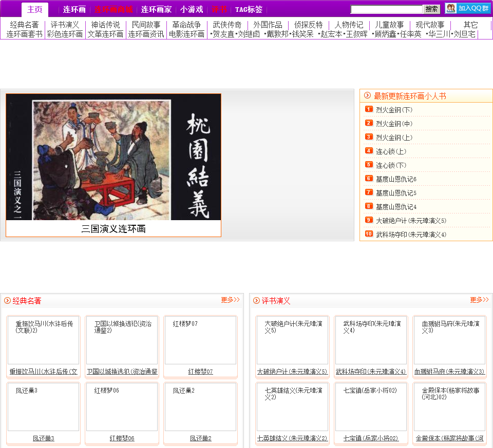493x448 pixels.
Task: Click the number 10 badge beside 武科场夺印
Action: pyautogui.click(x=369, y=233)
